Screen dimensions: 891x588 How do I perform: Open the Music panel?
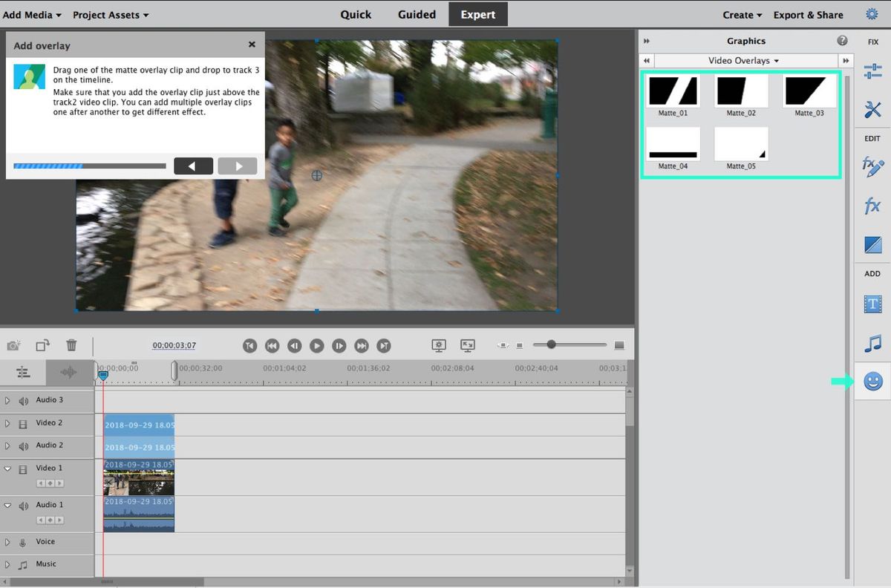pos(872,342)
